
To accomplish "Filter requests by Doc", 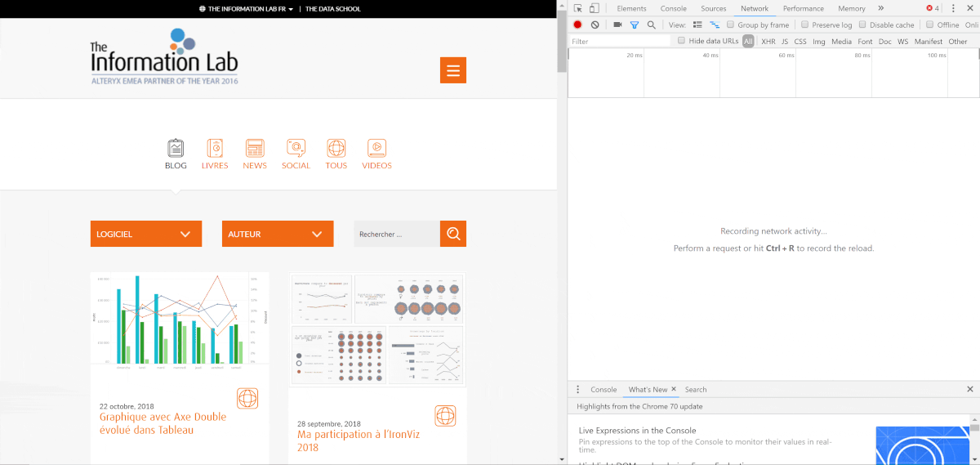I will 885,41.
